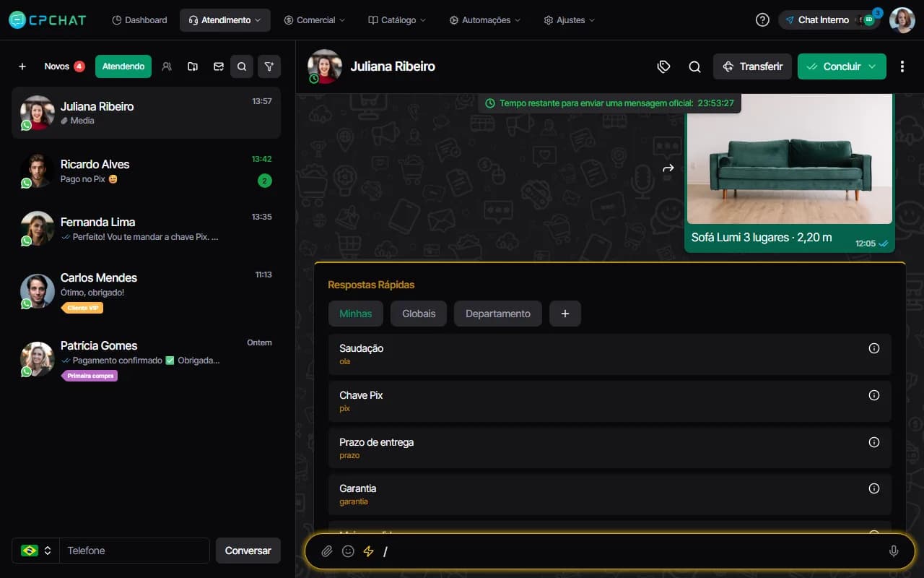The width and height of the screenshot is (924, 578).
Task: Open the emoji picker
Action: coord(348,551)
